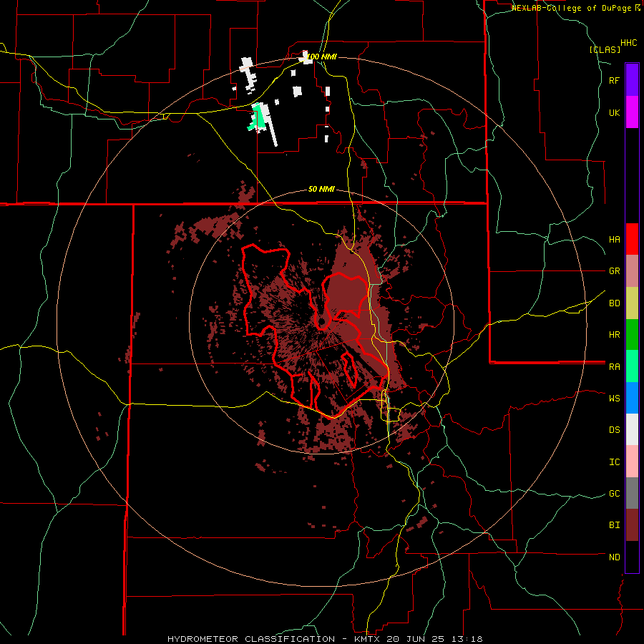Click the green rain echo patch
Screen dimensions: 644x644
coord(258,119)
